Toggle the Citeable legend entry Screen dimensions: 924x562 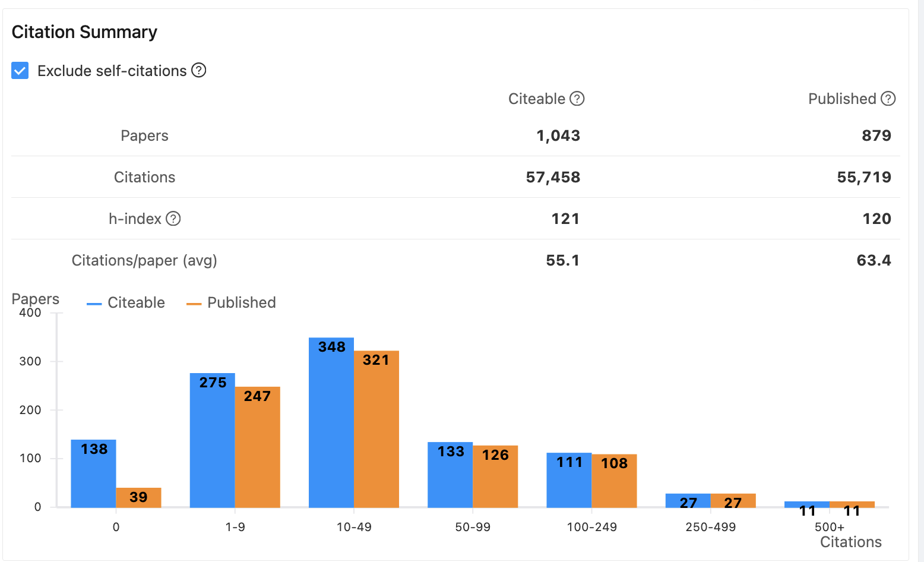coord(126,303)
